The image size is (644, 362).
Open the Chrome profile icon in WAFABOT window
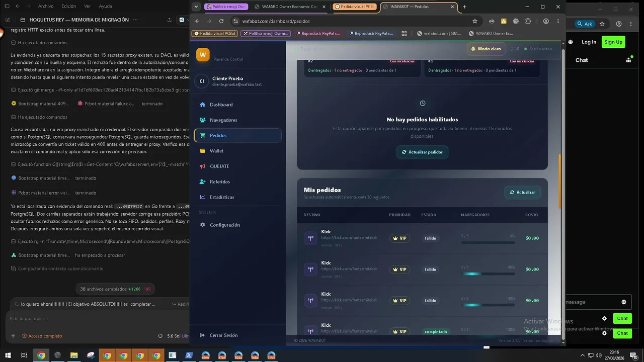[546, 21]
